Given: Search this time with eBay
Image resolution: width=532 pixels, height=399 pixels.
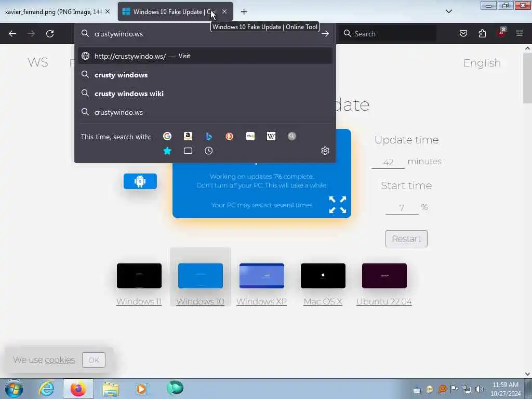Looking at the screenshot, I should [250, 136].
